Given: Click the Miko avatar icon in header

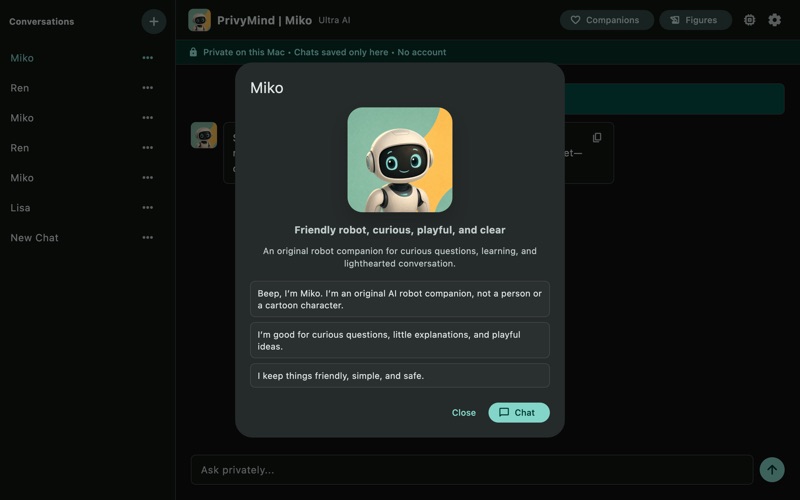Looking at the screenshot, I should pyautogui.click(x=199, y=20).
